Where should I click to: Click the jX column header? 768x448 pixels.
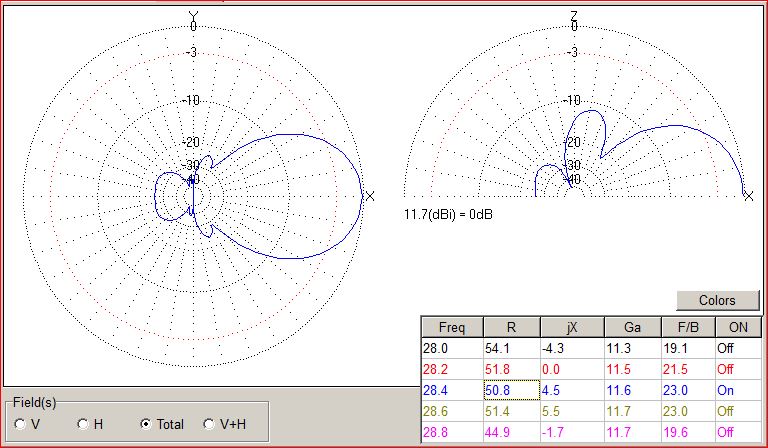(572, 327)
